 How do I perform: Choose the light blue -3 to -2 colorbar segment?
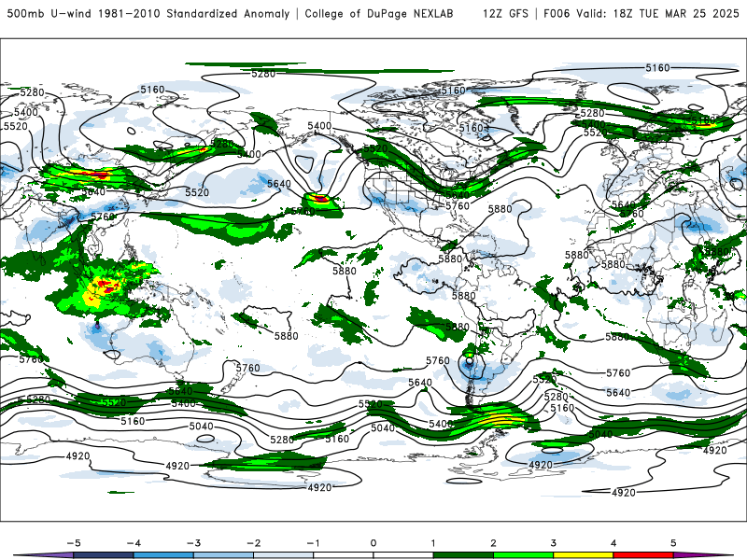point(223,555)
